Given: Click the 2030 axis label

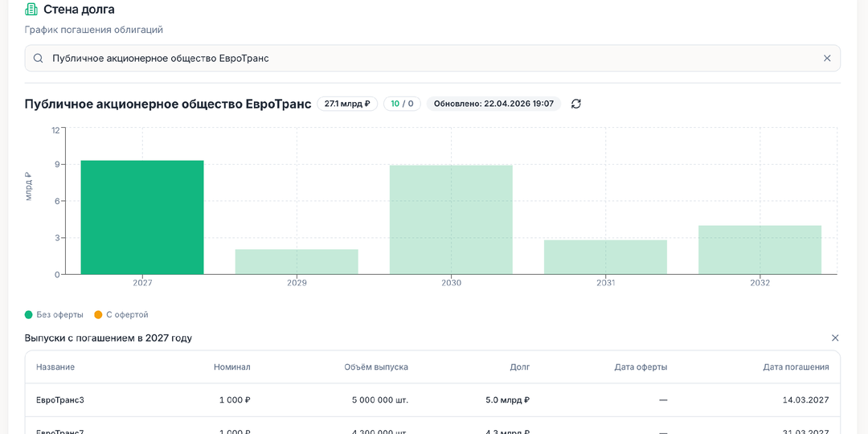Looking at the screenshot, I should point(451,282).
